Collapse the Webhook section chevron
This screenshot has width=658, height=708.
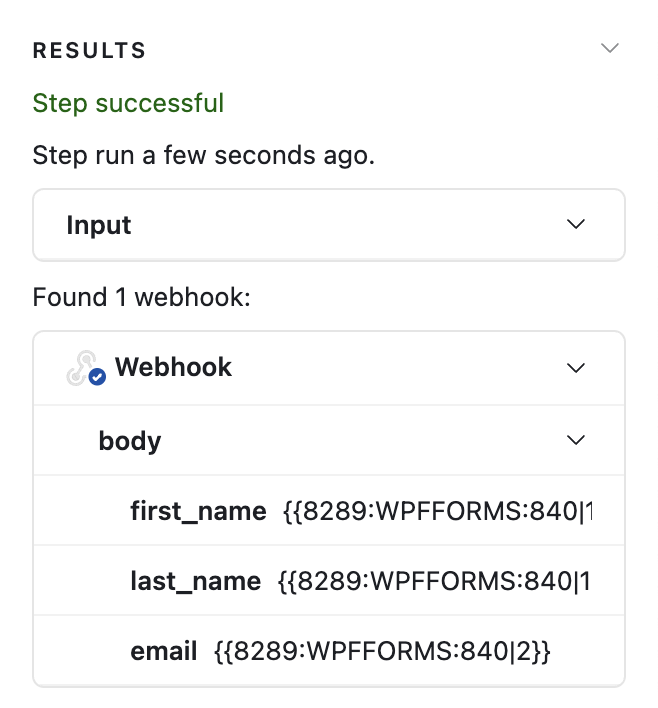(575, 368)
